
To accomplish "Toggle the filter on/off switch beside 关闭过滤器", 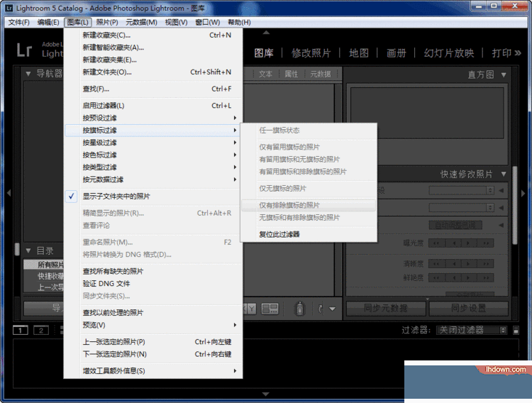I will point(516,330).
